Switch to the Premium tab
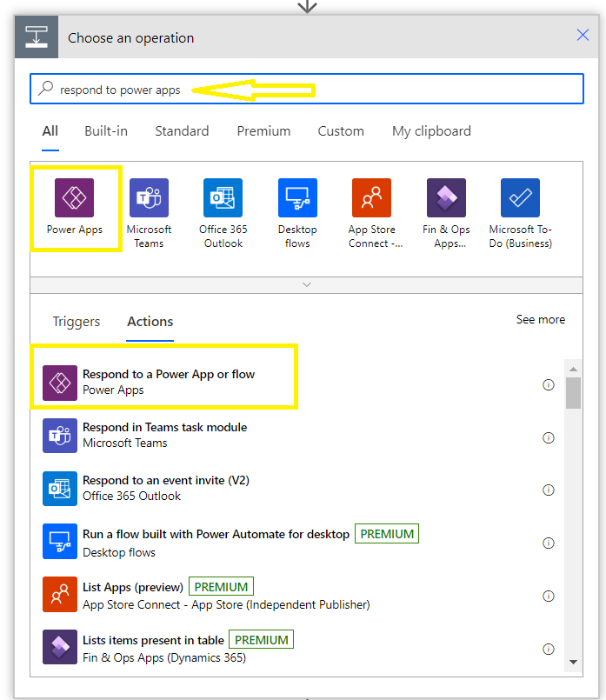 [263, 131]
